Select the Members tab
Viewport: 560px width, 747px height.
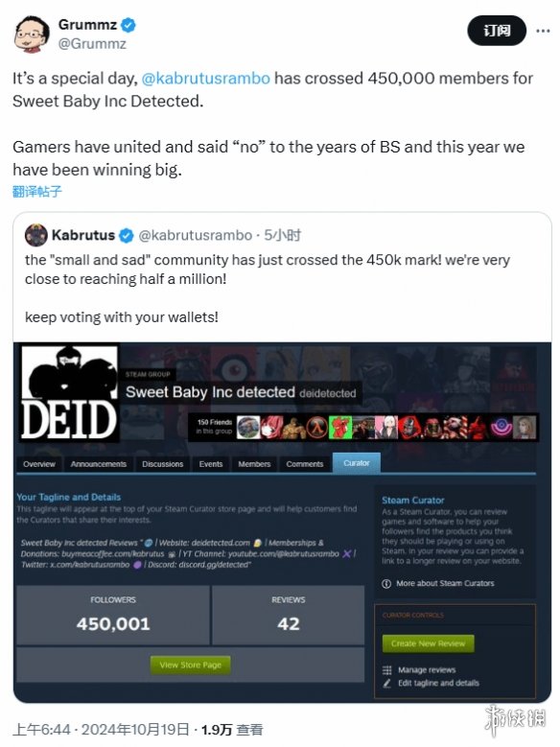(254, 464)
